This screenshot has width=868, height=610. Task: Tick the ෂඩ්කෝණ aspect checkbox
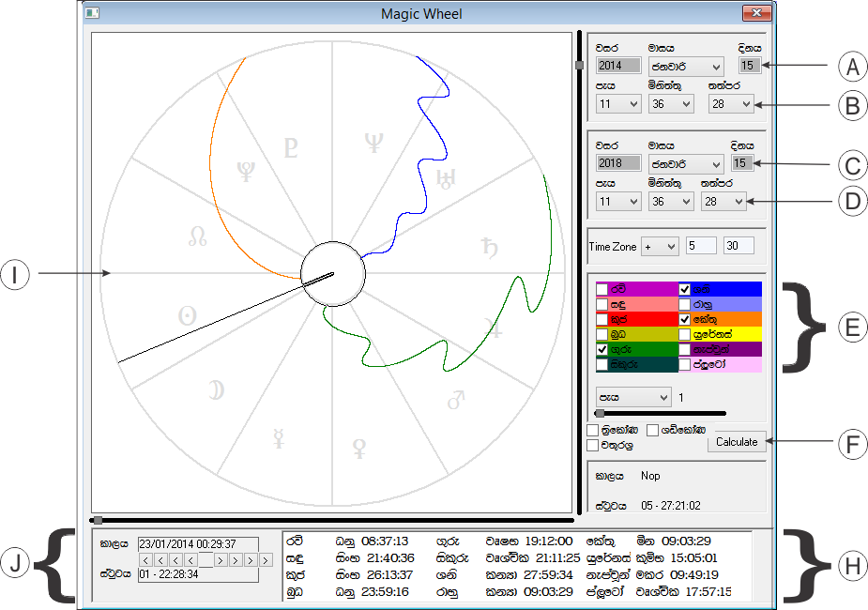(x=653, y=430)
